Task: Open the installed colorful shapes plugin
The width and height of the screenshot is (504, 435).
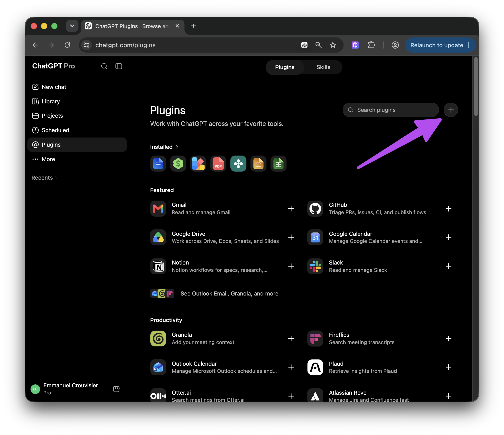Action: pos(198,164)
